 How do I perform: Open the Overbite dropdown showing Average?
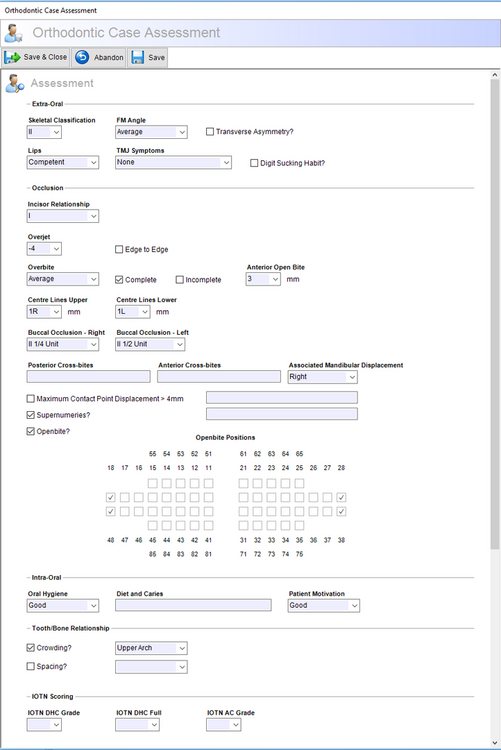(x=63, y=279)
